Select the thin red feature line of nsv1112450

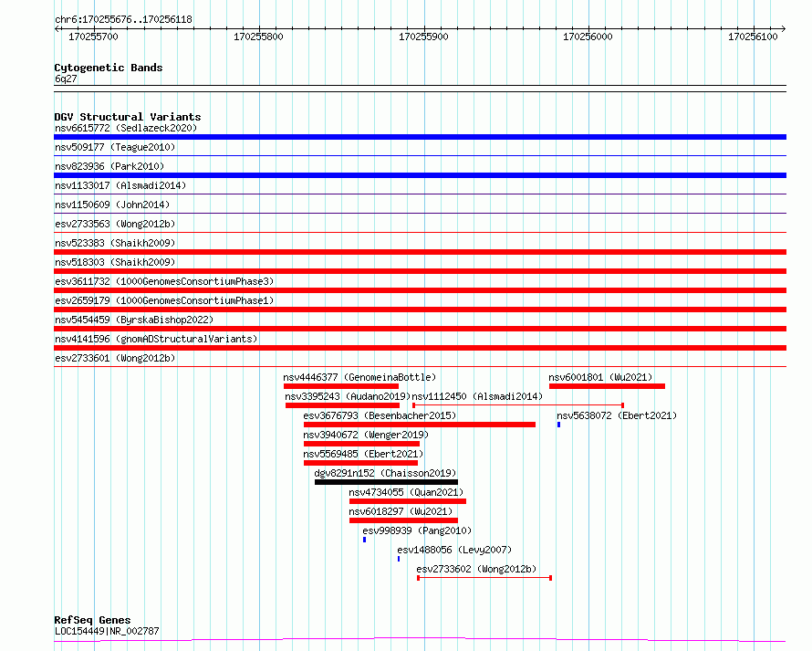click(x=518, y=405)
